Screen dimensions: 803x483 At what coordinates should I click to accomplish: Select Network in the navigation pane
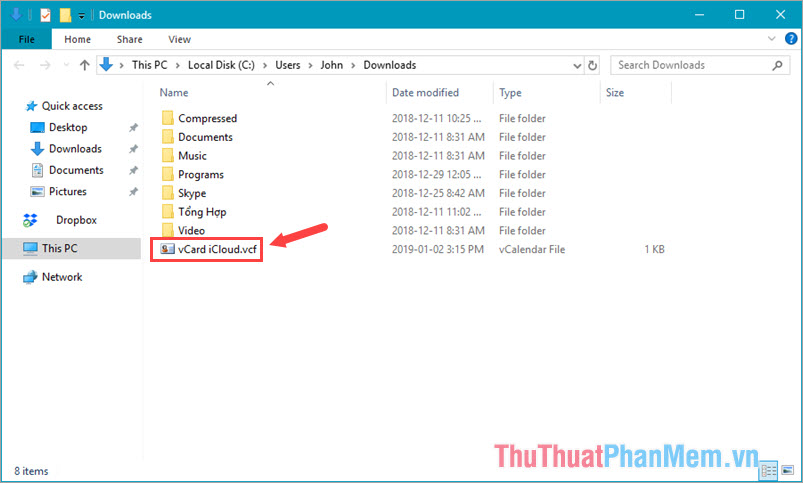[x=62, y=277]
